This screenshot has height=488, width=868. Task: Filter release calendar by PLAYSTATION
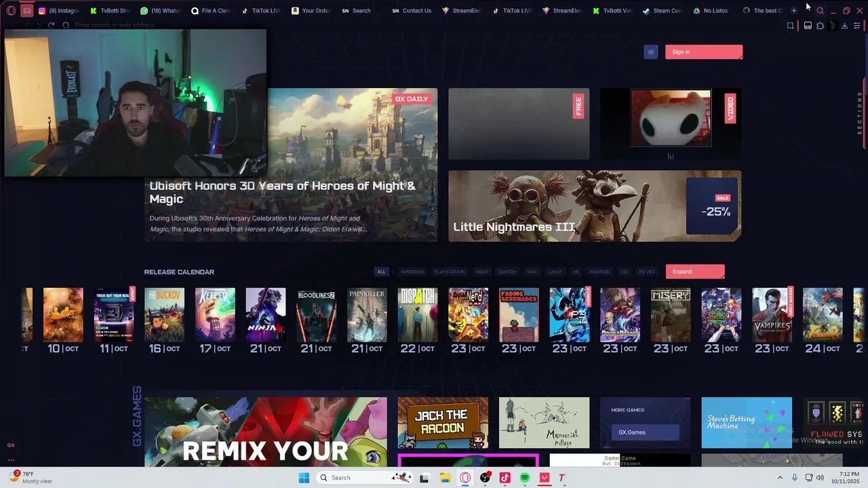450,272
